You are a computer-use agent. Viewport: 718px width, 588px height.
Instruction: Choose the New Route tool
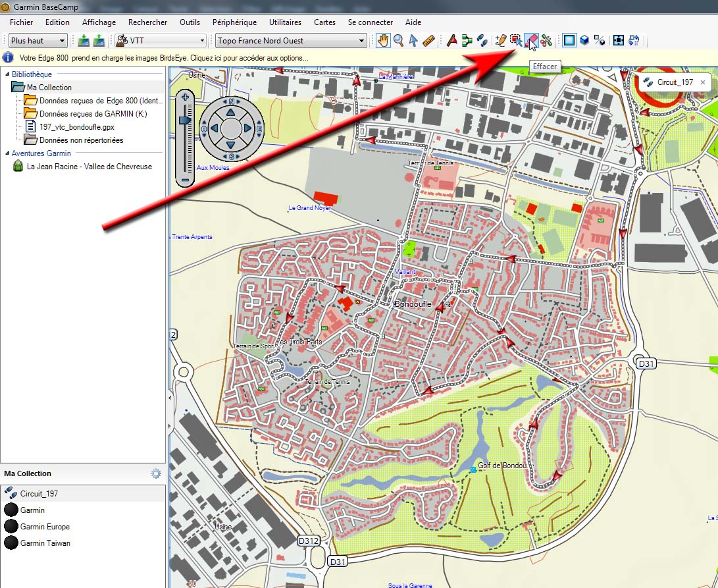coord(467,40)
